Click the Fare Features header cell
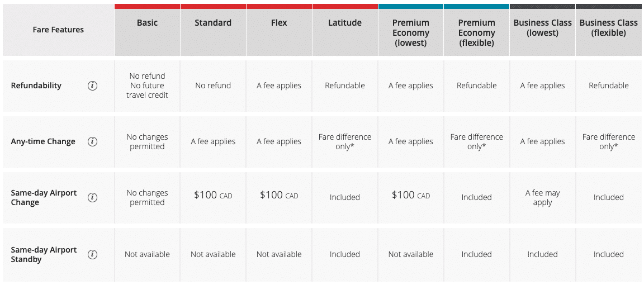This screenshot has width=644, height=285. [x=58, y=30]
